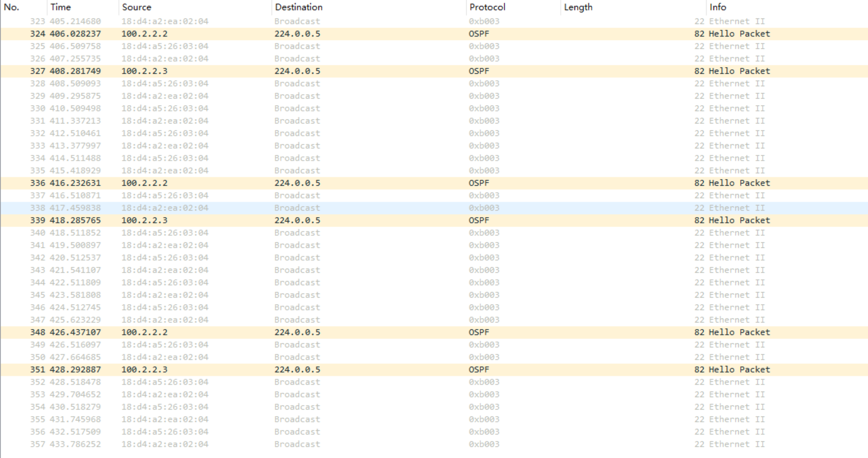Click Ethernet II info in packet 357 row

(737, 444)
